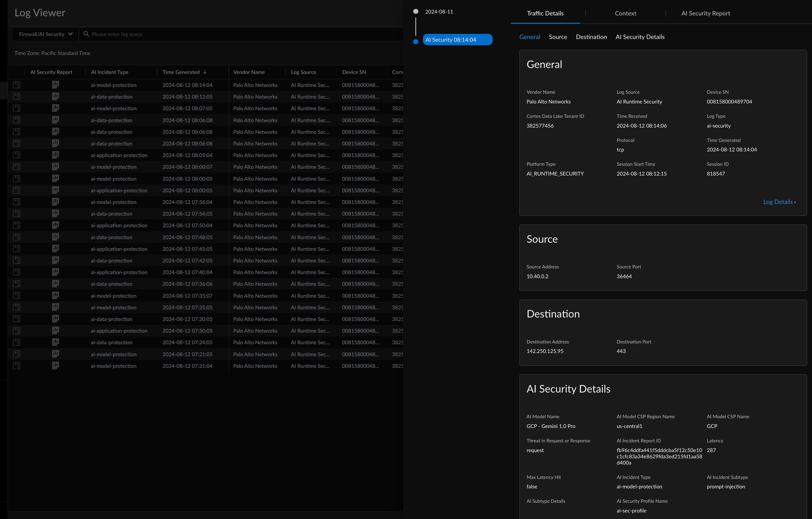This screenshot has height=519, width=812.
Task: Click details panel icon for 07:21:04 row
Action: click(x=17, y=366)
